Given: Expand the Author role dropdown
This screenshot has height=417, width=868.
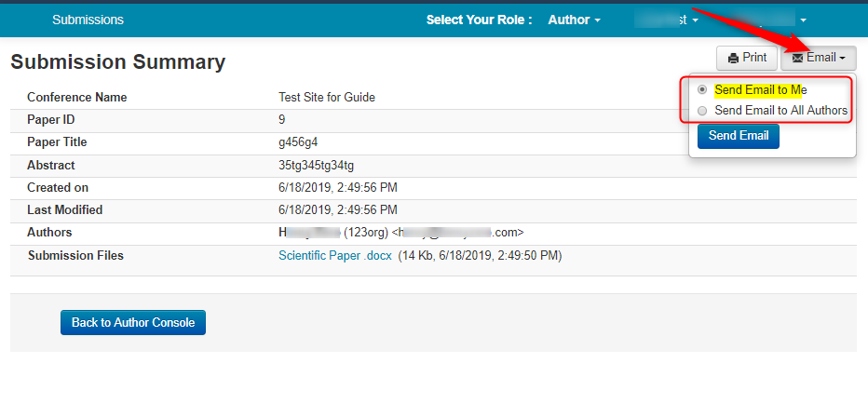Looking at the screenshot, I should coord(574,20).
